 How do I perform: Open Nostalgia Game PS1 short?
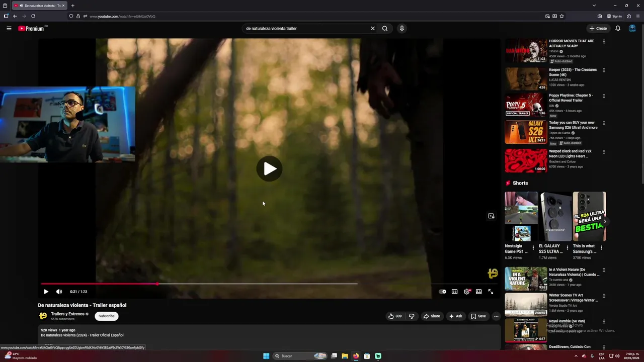coord(521,216)
